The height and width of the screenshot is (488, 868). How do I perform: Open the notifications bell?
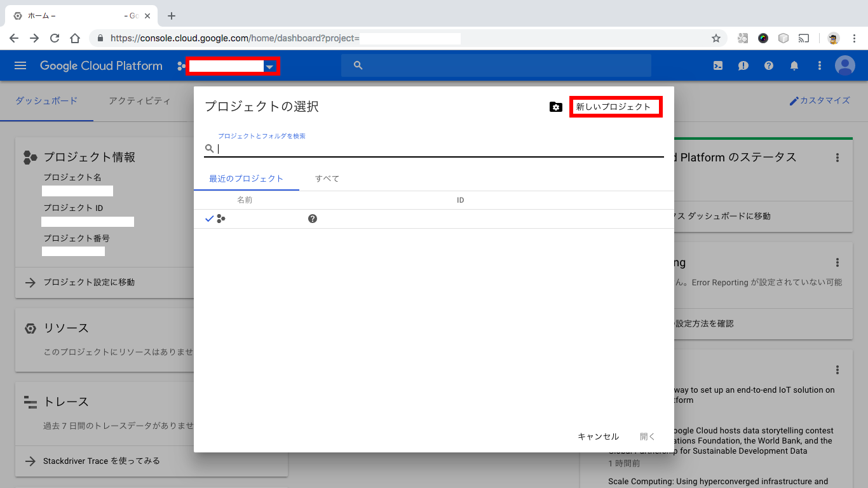(794, 65)
